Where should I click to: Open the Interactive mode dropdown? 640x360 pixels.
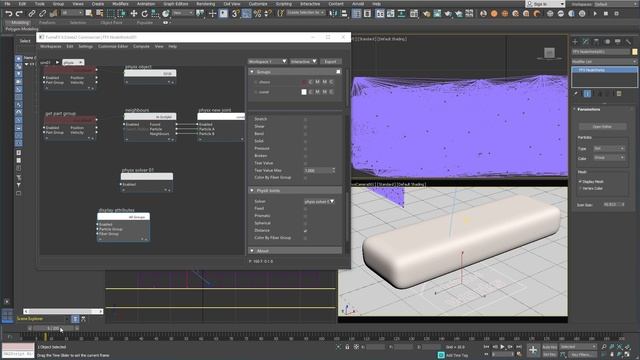(303, 61)
